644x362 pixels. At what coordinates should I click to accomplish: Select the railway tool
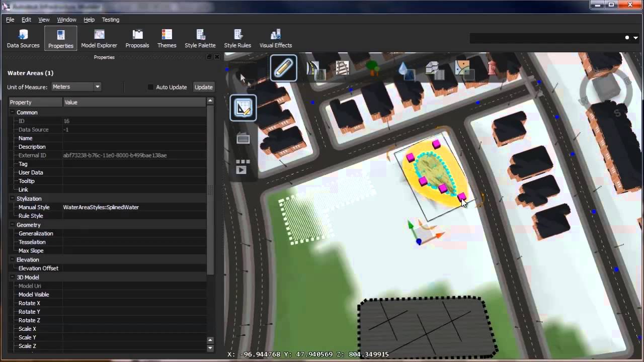tap(343, 68)
